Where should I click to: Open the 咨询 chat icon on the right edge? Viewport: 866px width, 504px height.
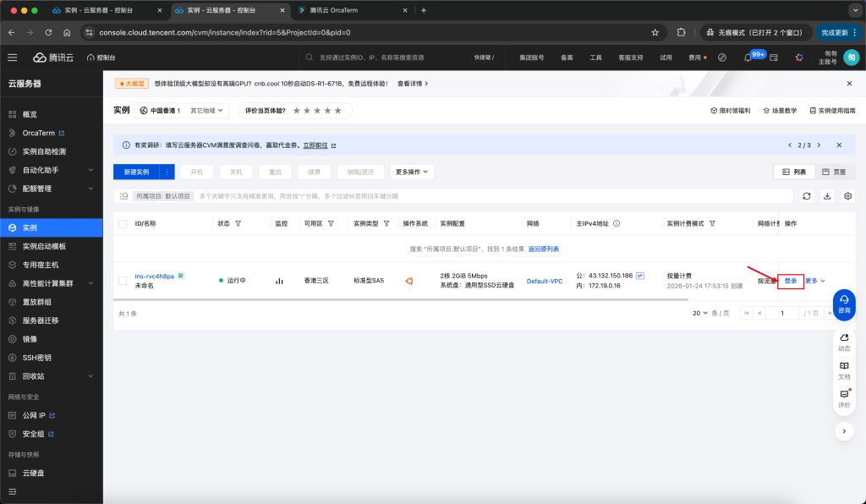843,304
